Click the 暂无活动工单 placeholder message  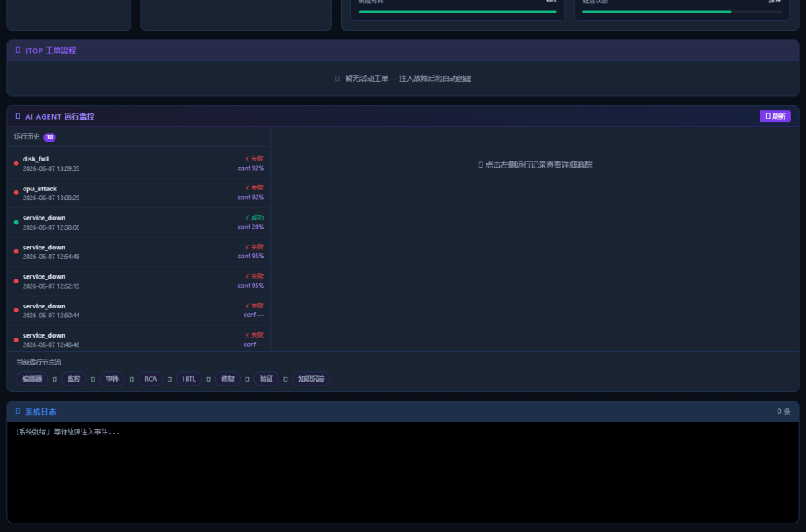408,79
